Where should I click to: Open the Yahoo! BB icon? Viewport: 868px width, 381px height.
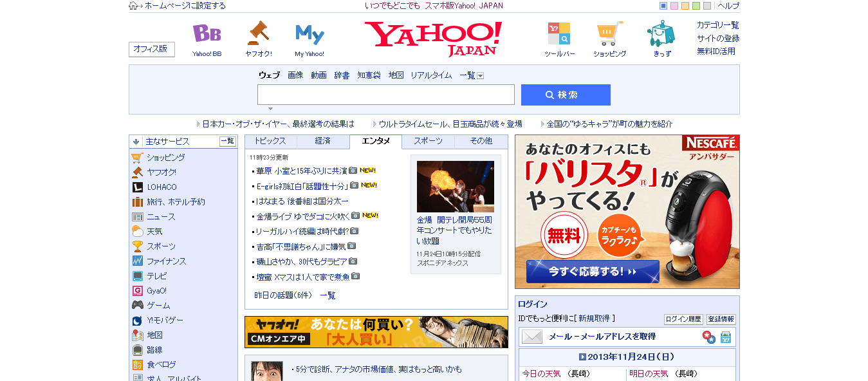coord(207,33)
